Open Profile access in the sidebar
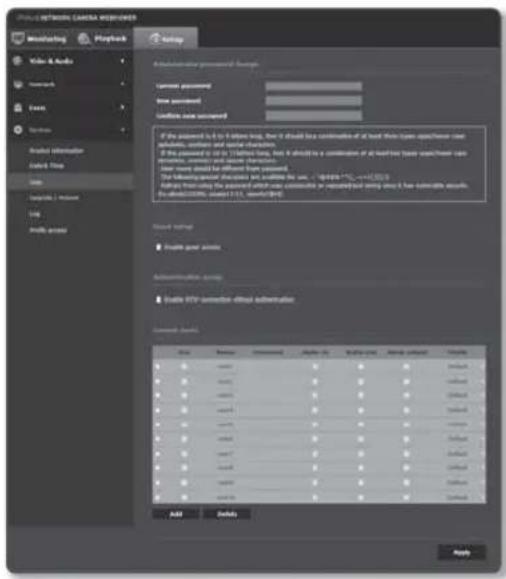The height and width of the screenshot is (579, 506). point(48,230)
